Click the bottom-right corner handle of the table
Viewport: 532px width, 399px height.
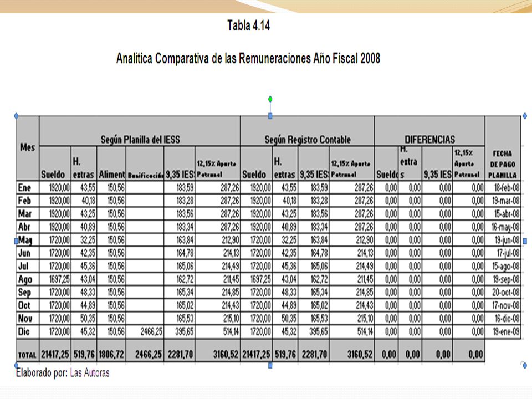point(525,365)
